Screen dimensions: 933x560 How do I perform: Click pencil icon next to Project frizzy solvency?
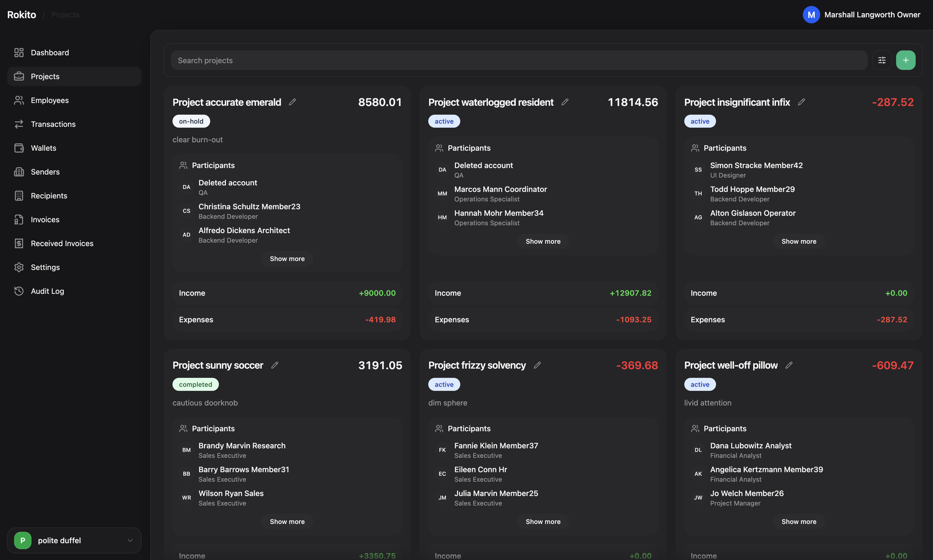tap(537, 365)
